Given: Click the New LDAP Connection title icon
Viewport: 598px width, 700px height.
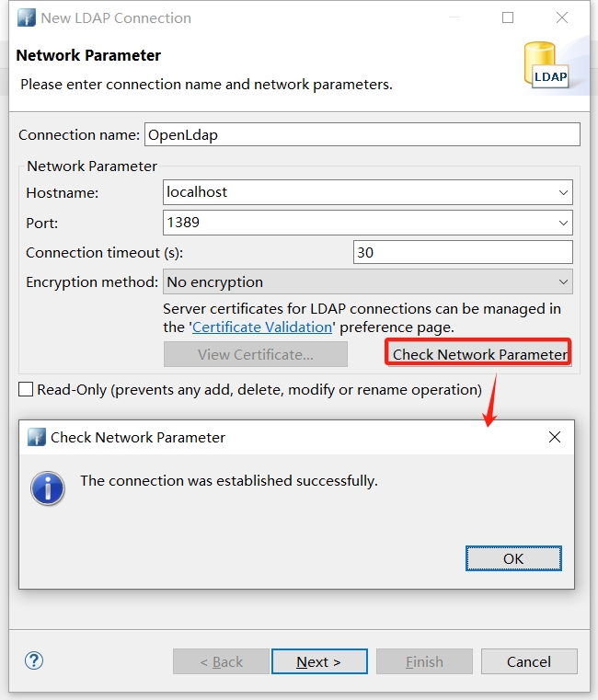Looking at the screenshot, I should coord(26,17).
